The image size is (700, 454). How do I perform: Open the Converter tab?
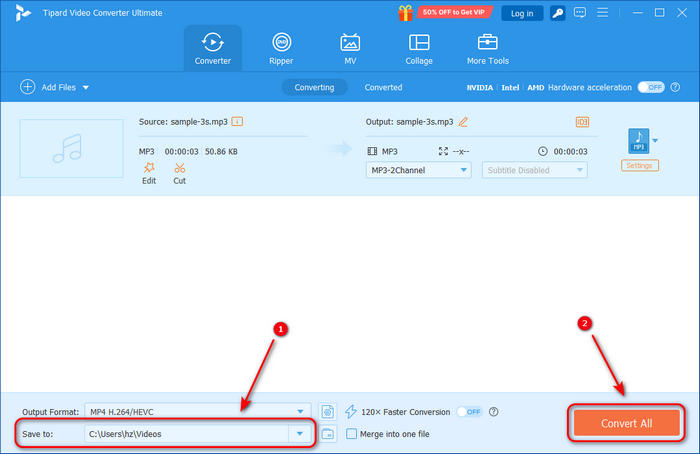click(212, 48)
